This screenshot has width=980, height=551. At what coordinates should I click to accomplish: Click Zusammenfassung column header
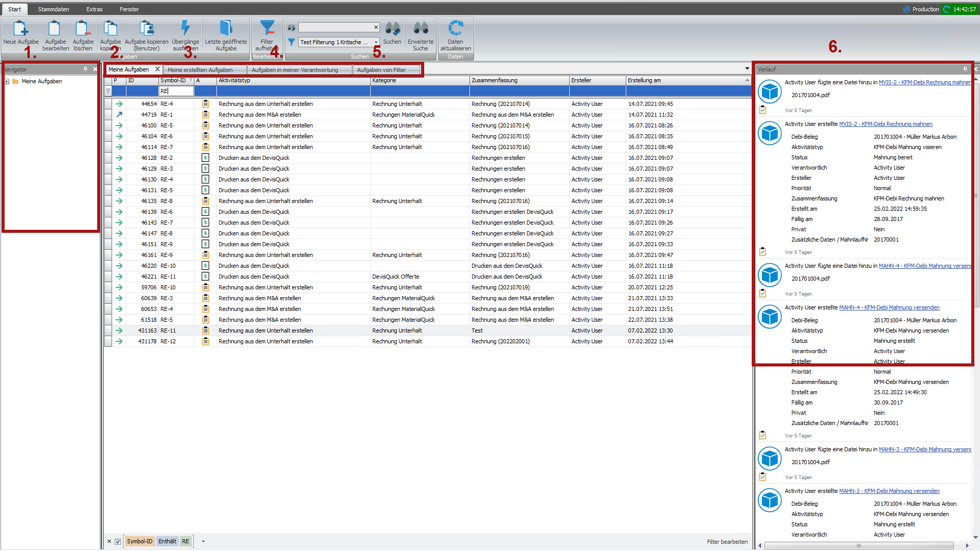pyautogui.click(x=519, y=80)
